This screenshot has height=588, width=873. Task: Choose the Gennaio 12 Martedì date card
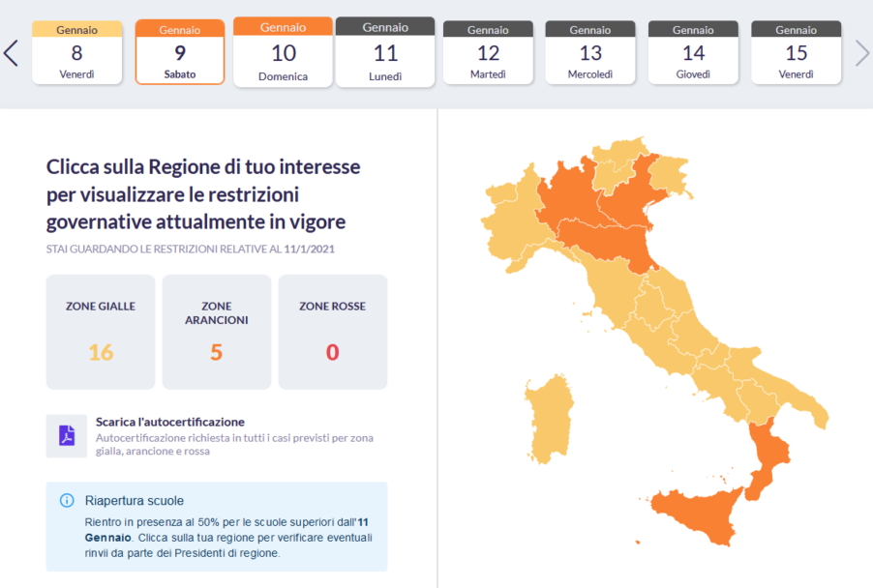(488, 53)
